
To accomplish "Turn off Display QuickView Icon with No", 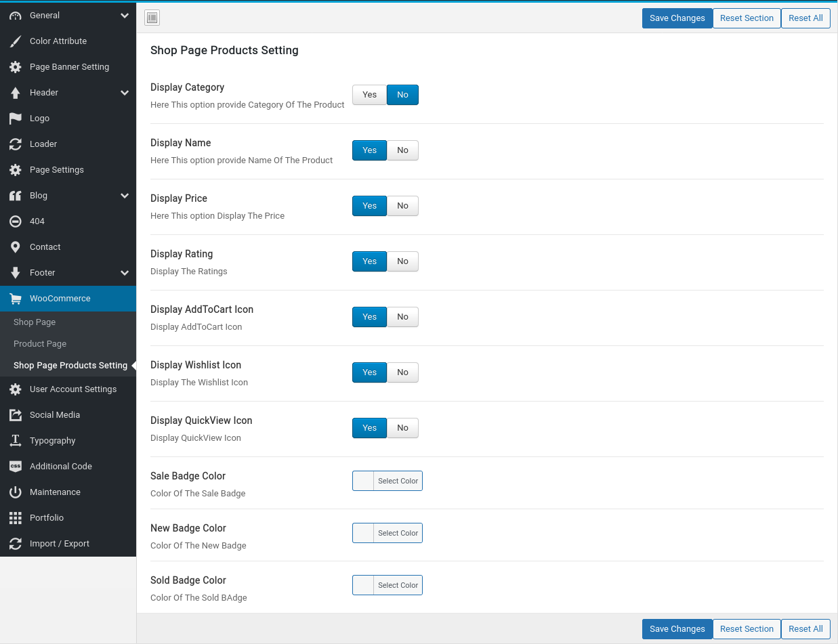I will [x=402, y=428].
